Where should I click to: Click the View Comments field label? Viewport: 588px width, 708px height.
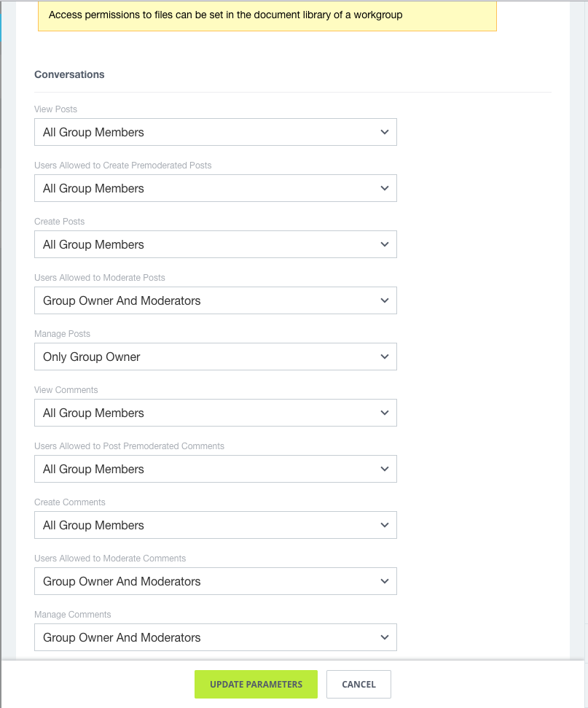[66, 389]
